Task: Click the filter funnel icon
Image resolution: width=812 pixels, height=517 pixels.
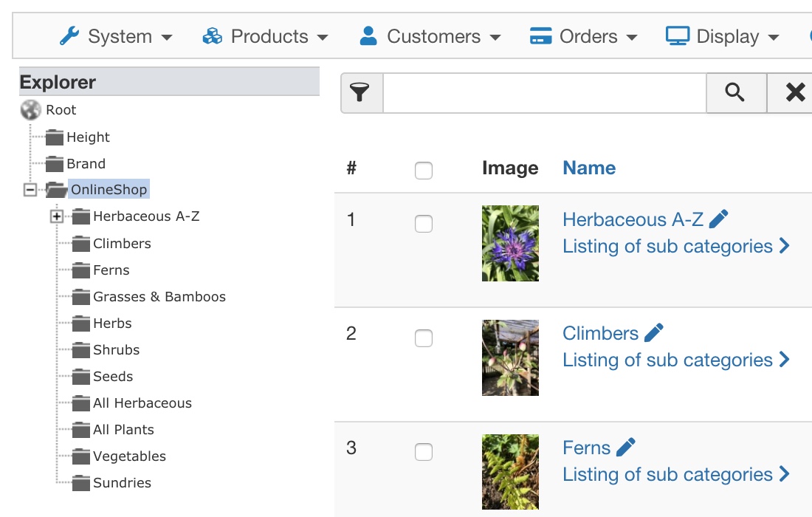Action: coord(360,92)
